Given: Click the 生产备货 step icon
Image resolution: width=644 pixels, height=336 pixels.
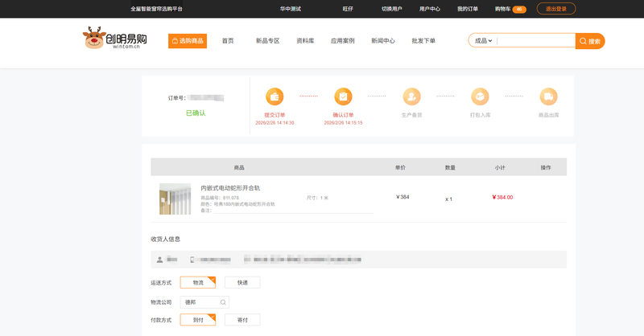Looking at the screenshot, I should 412,96.
